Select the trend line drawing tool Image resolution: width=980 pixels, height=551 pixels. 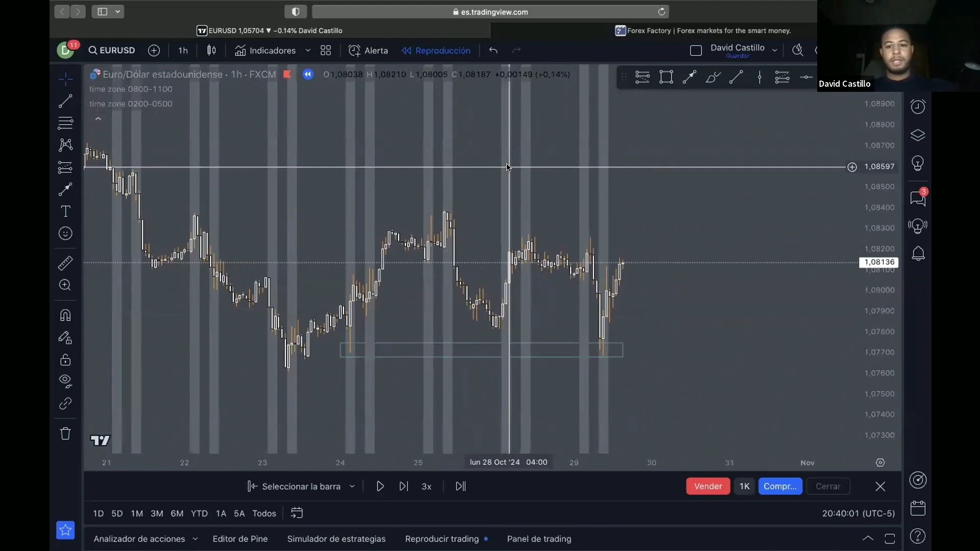point(65,101)
